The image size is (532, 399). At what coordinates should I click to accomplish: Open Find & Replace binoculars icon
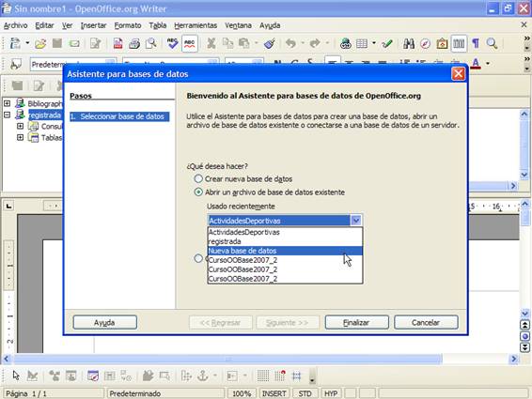coord(409,44)
